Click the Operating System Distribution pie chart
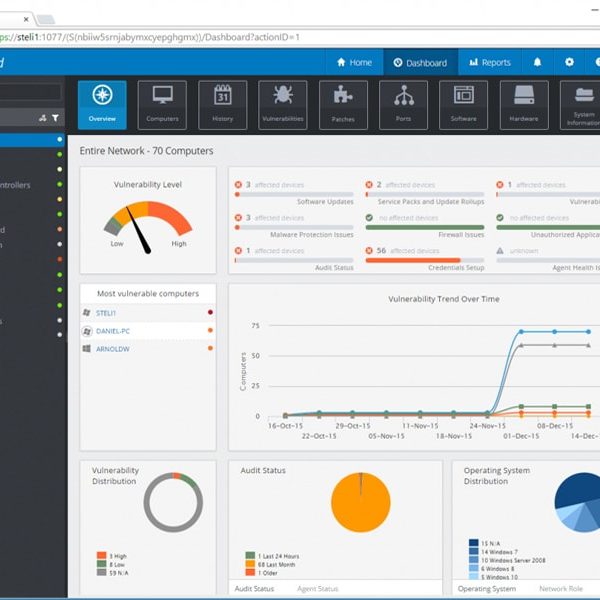 pos(579,502)
